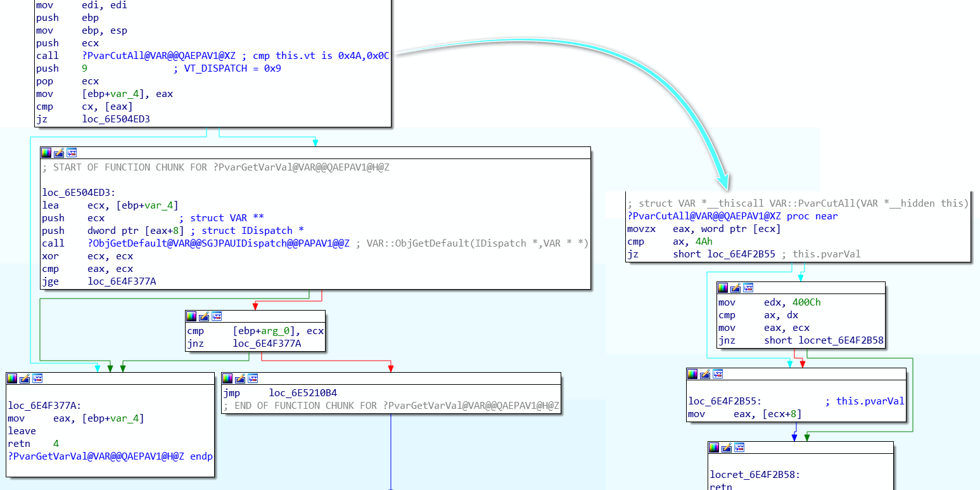980x490 pixels.
Task: Click pencil icon on locret_6E4F2B58 block
Action: pyautogui.click(x=727, y=448)
